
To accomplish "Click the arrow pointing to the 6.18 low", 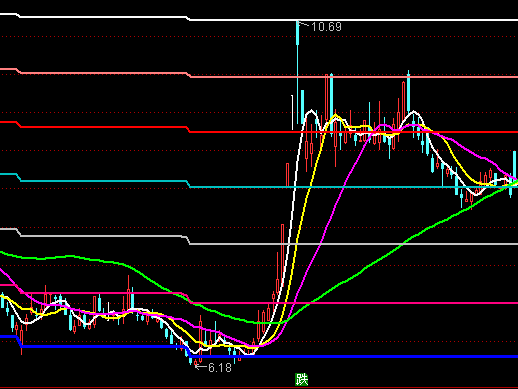I will 201,367.
